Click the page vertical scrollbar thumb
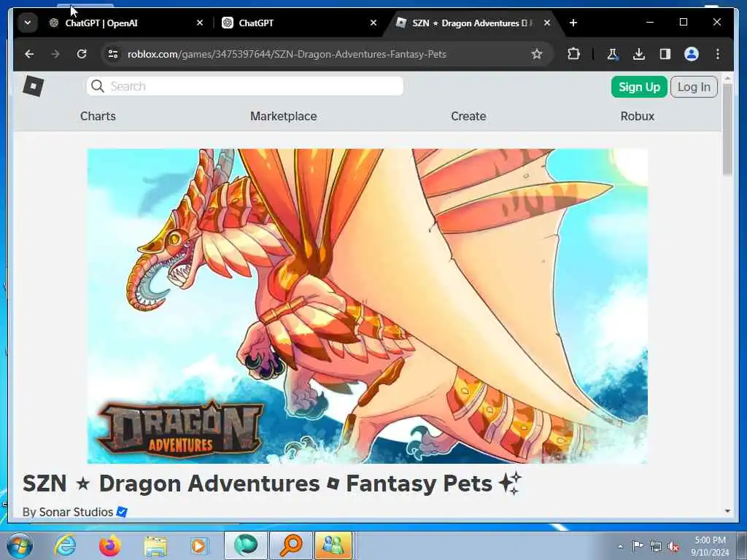 [x=727, y=130]
